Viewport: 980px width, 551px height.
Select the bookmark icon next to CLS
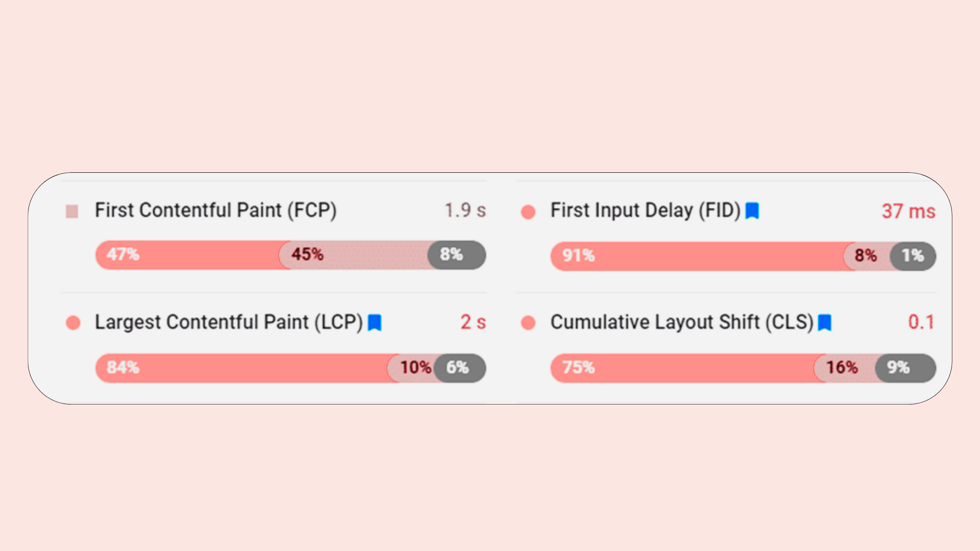pyautogui.click(x=825, y=322)
